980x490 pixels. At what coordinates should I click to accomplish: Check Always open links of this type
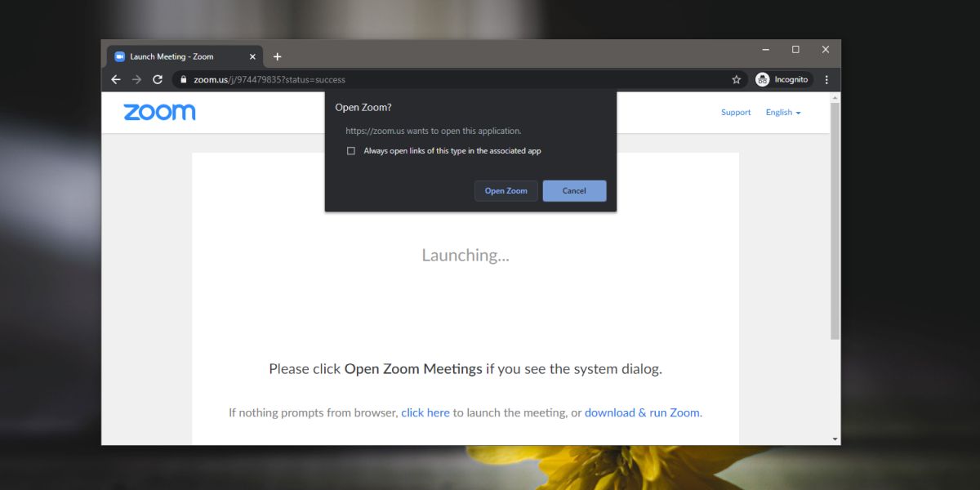[x=351, y=150]
